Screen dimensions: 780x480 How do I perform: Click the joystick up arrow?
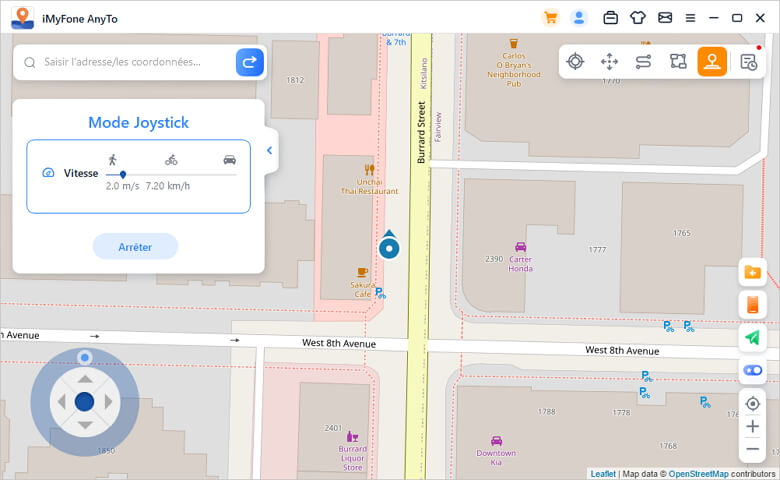(x=85, y=379)
